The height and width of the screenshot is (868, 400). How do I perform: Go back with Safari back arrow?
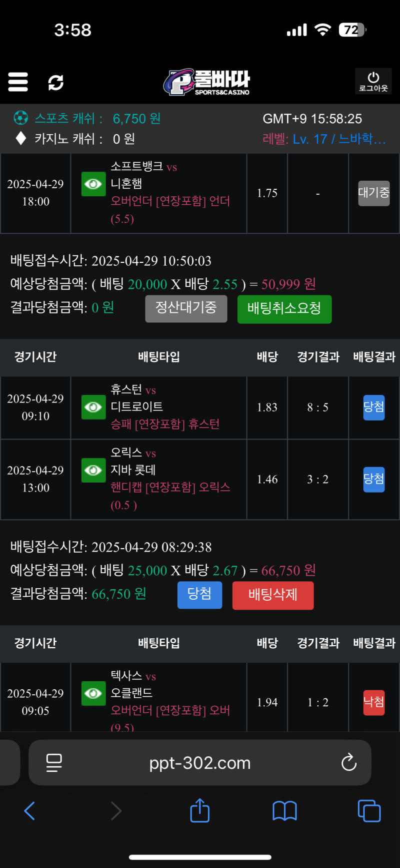pos(30,811)
